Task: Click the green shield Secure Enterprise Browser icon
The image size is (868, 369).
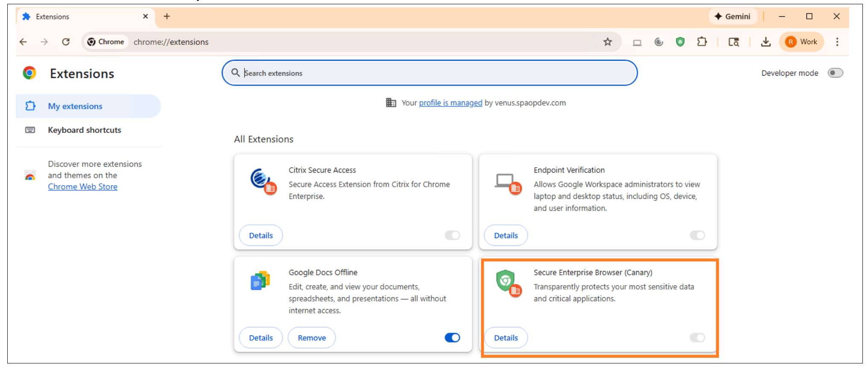Action: pyautogui.click(x=680, y=42)
